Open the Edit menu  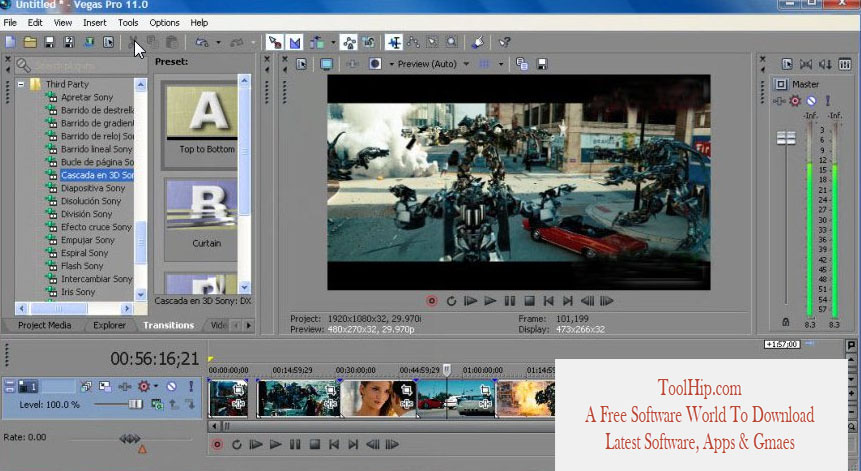pyautogui.click(x=35, y=23)
